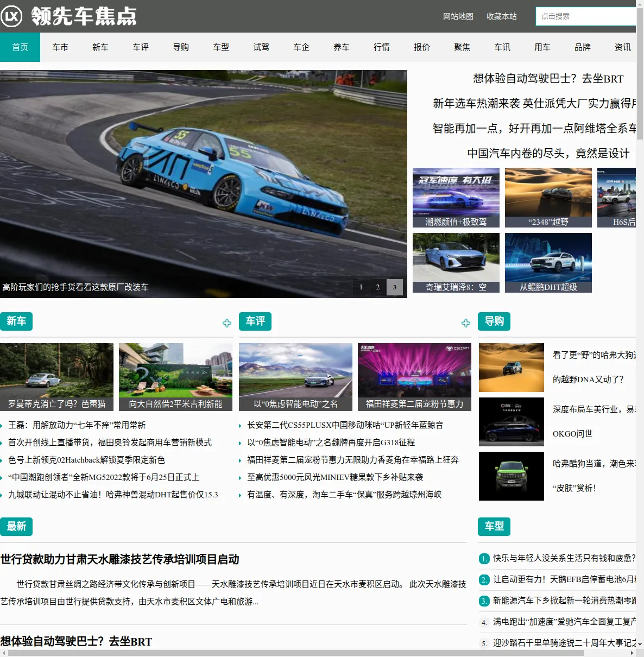Select the 试驾 nav item
644x657 pixels.
point(261,47)
